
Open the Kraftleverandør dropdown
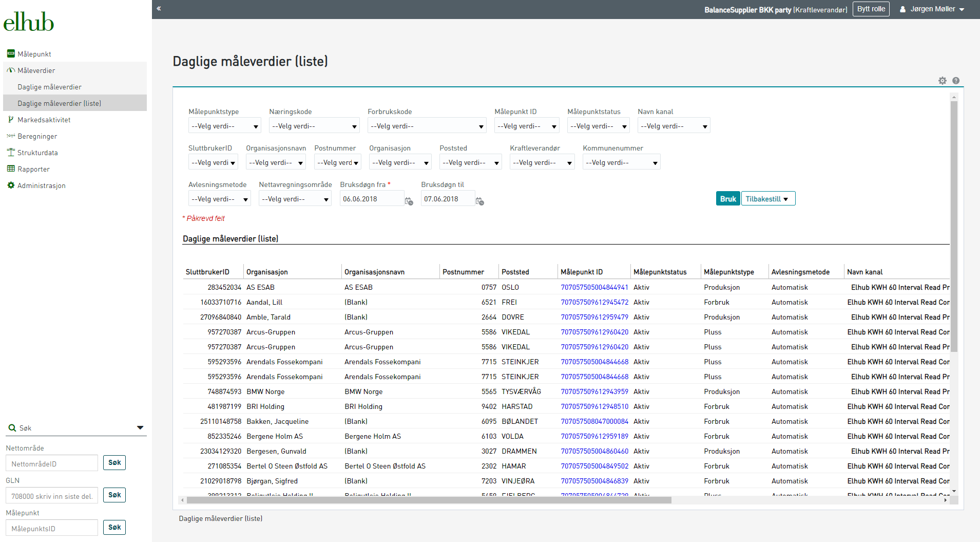542,162
